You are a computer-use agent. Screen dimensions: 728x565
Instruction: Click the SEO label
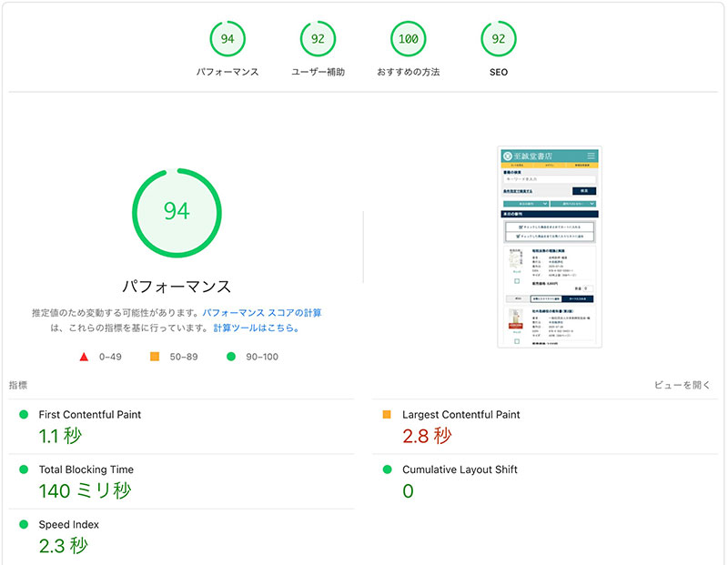[499, 72]
